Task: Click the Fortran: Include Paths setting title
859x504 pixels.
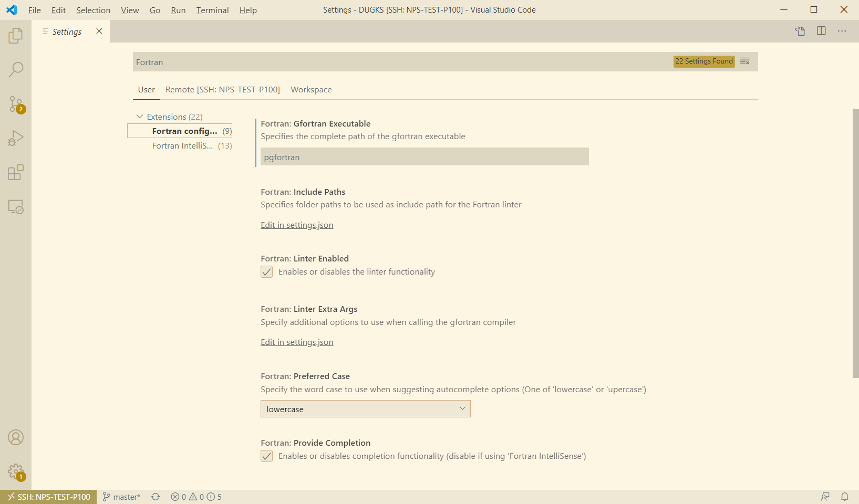Action: 303,192
